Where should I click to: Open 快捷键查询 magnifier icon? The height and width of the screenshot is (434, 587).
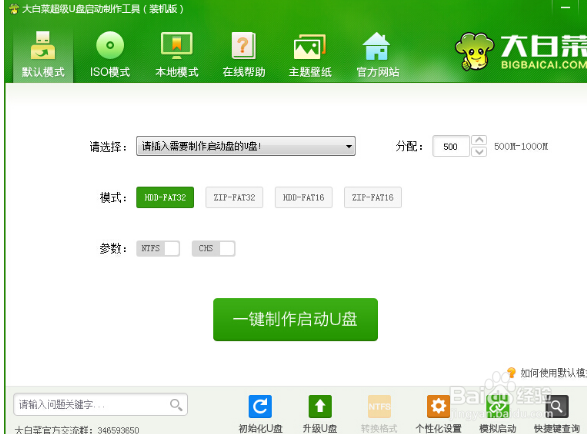[557, 406]
